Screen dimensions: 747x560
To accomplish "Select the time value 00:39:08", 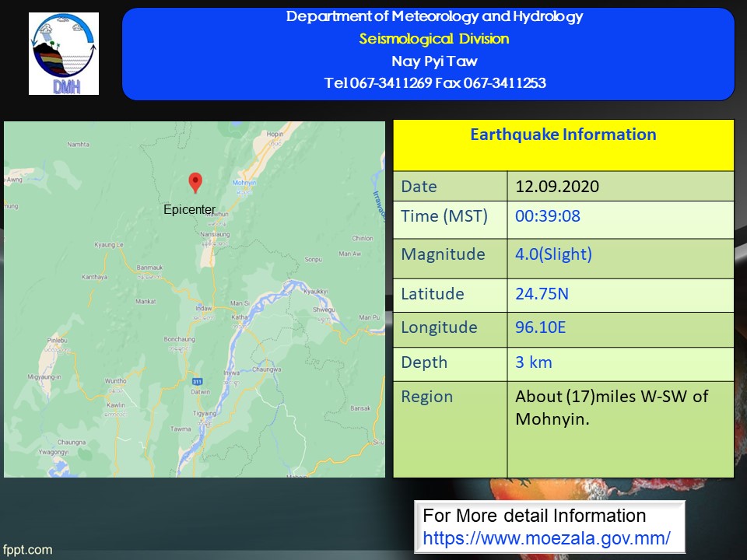I will pos(547,215).
